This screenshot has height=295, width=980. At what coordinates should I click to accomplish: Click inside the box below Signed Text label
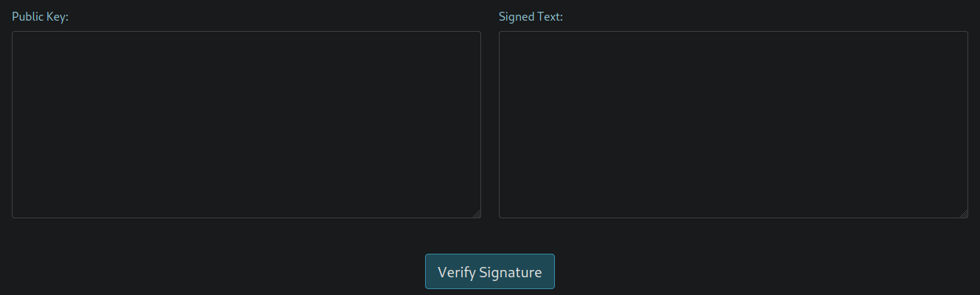733,124
